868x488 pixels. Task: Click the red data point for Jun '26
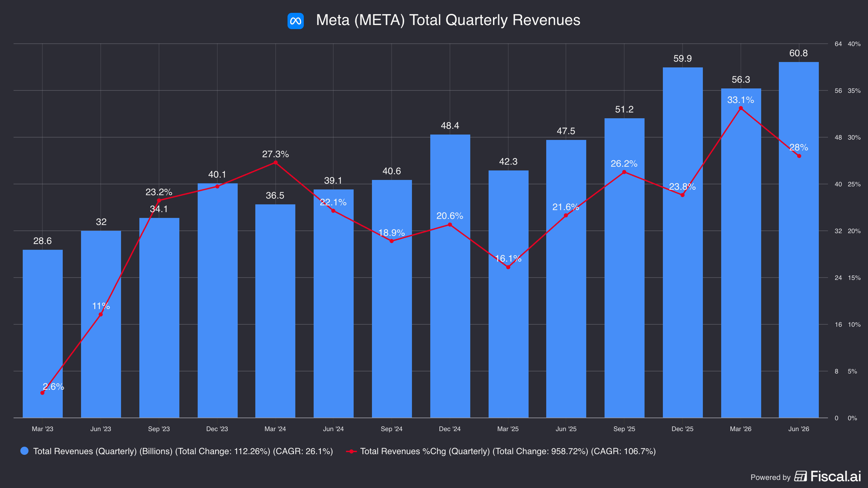click(x=799, y=156)
